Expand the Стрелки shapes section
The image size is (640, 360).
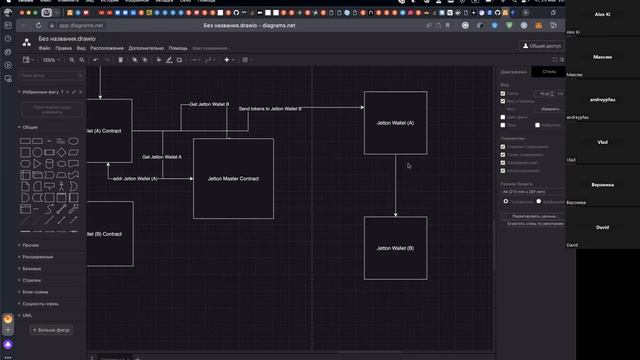pyautogui.click(x=31, y=280)
